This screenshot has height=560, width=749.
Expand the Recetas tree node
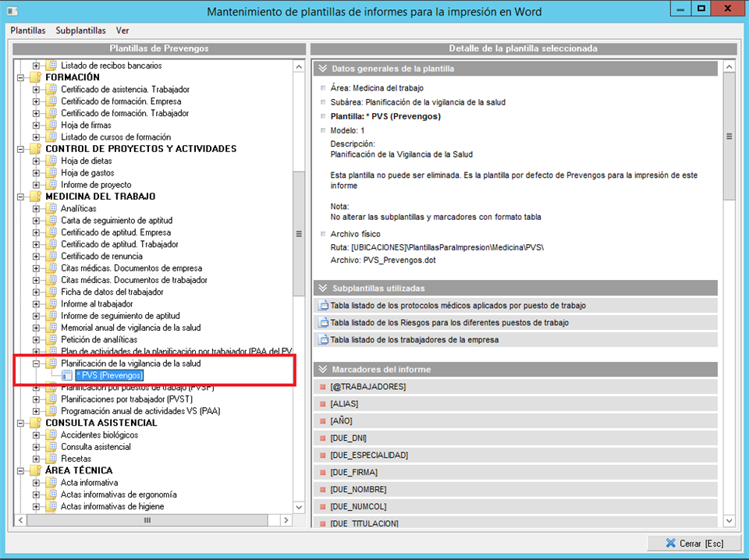[x=36, y=459]
